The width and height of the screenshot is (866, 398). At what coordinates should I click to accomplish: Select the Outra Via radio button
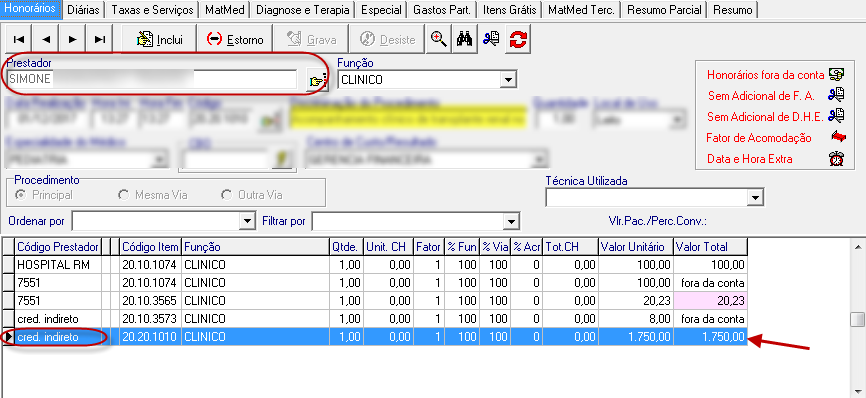pyautogui.click(x=226, y=195)
